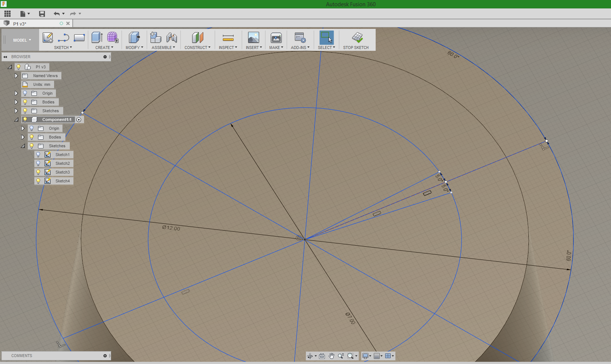This screenshot has height=364, width=611.
Task: Select the Rectangle sketch tool icon
Action: pyautogui.click(x=79, y=38)
